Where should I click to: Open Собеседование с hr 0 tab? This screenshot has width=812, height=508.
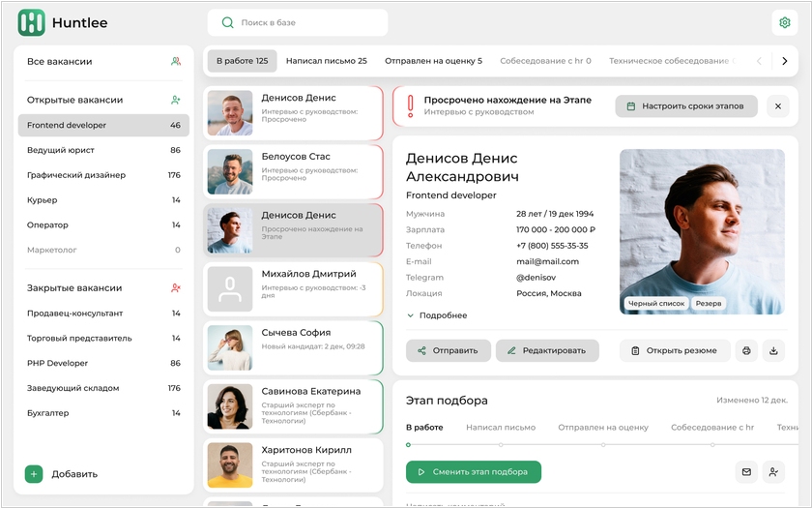[x=545, y=61]
